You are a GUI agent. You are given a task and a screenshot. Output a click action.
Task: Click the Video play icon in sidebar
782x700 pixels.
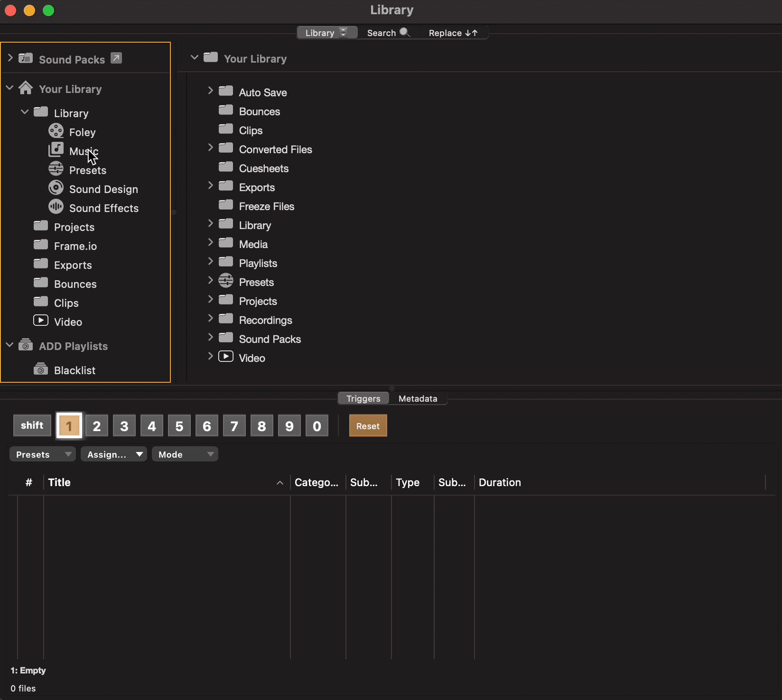coord(41,320)
